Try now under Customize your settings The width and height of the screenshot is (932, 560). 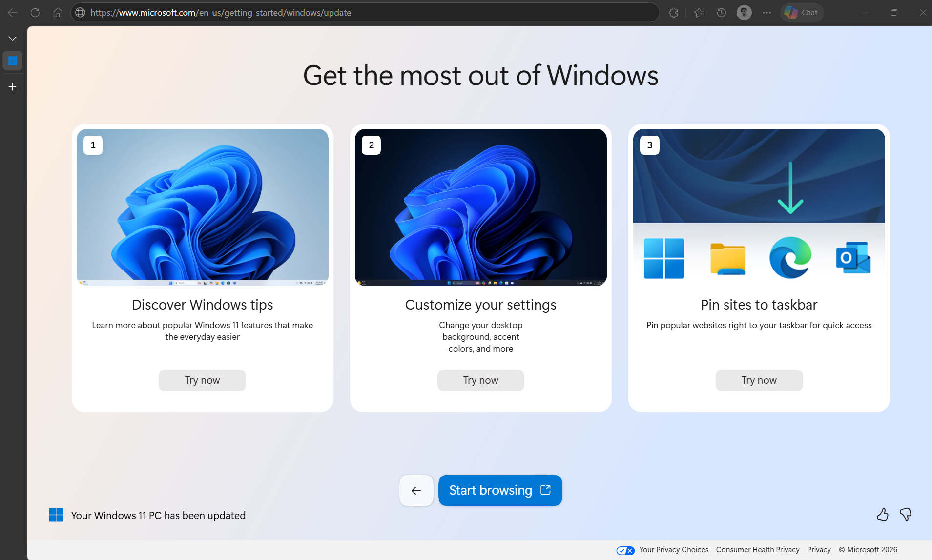pos(480,380)
